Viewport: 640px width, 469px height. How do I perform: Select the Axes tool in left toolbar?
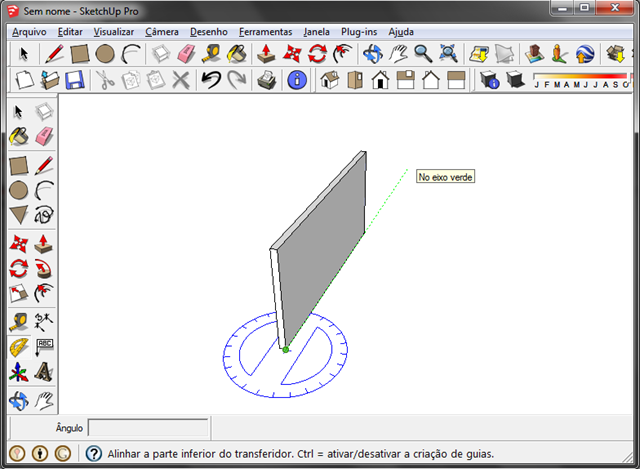pyautogui.click(x=19, y=372)
